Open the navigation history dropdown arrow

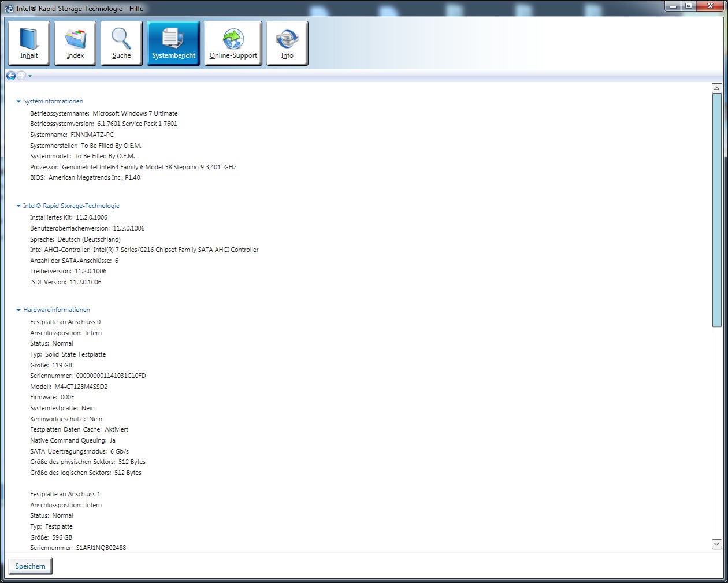tap(30, 76)
